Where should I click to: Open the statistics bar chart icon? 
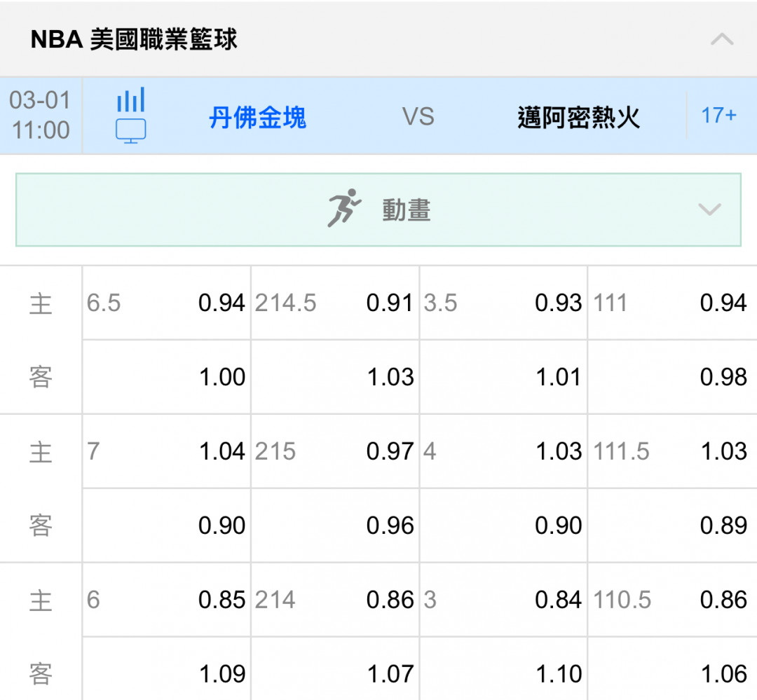pyautogui.click(x=130, y=99)
